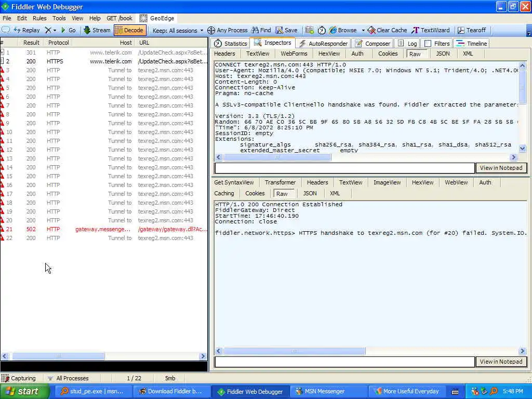Click the Protocol column header
532x399 pixels.
click(x=58, y=43)
